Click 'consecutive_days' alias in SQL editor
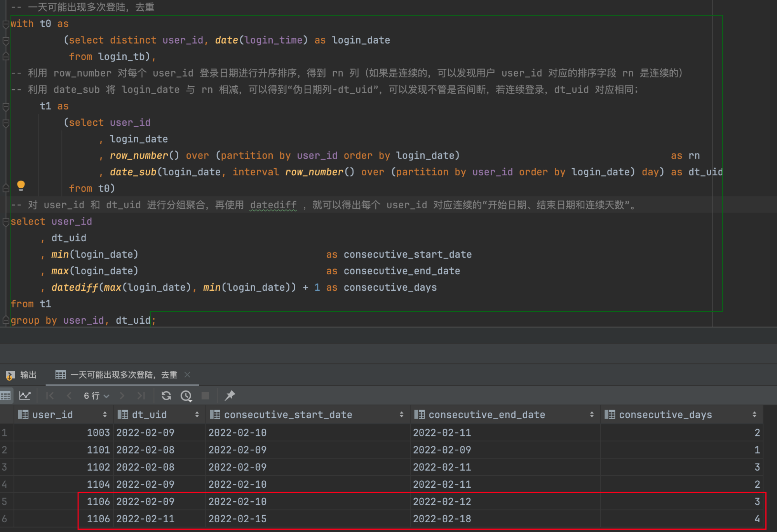 point(390,288)
